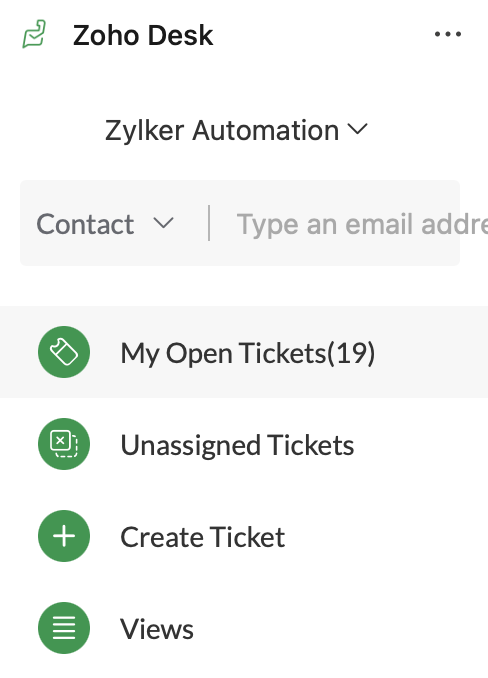
Task: Open the Contact search-type dropdown
Action: [x=105, y=224]
